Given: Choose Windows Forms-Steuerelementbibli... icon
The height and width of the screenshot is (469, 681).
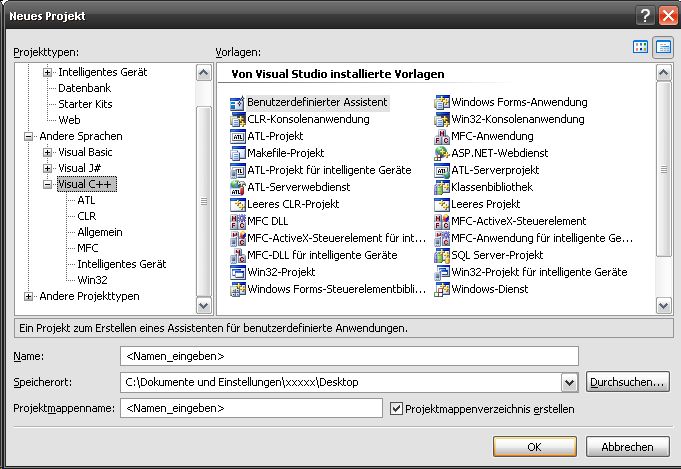Looking at the screenshot, I should tap(237, 289).
